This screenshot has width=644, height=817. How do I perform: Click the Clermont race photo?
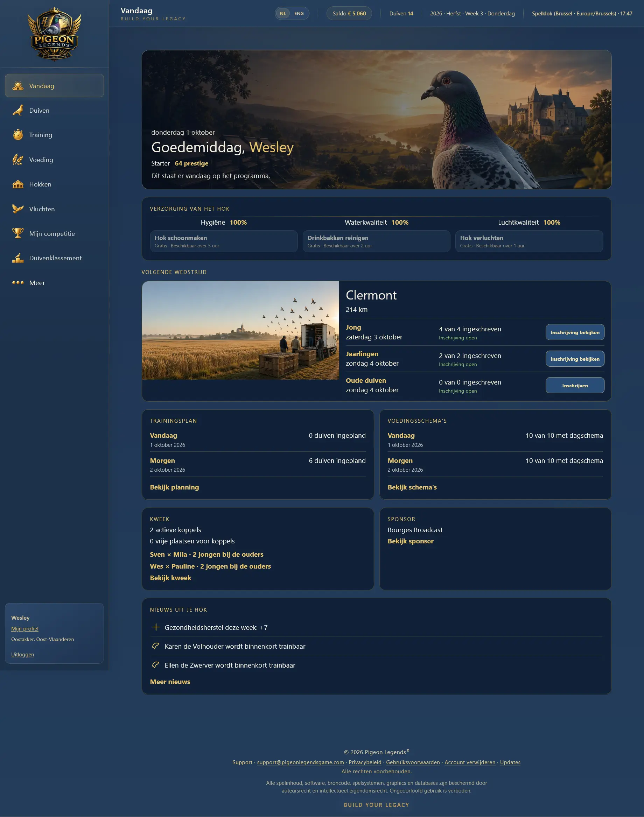point(240,331)
